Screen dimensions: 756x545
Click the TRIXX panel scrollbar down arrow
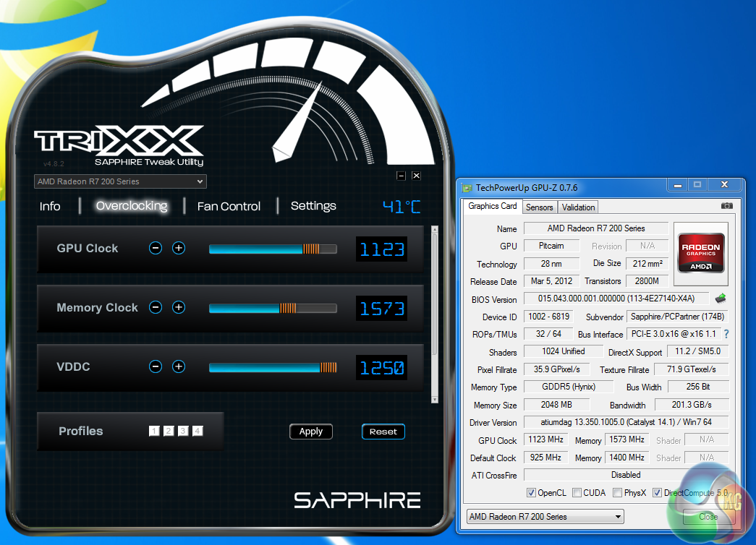click(x=434, y=400)
